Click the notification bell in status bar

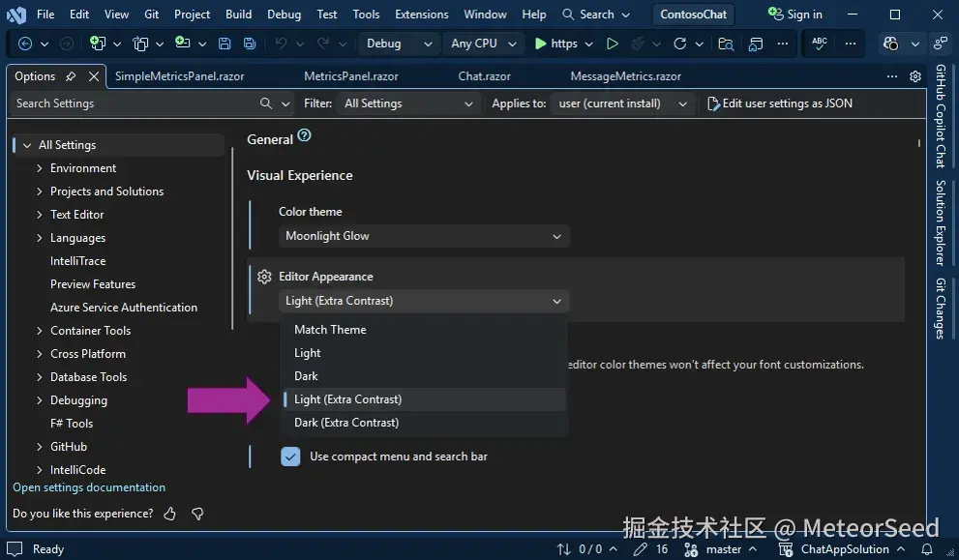point(927,549)
